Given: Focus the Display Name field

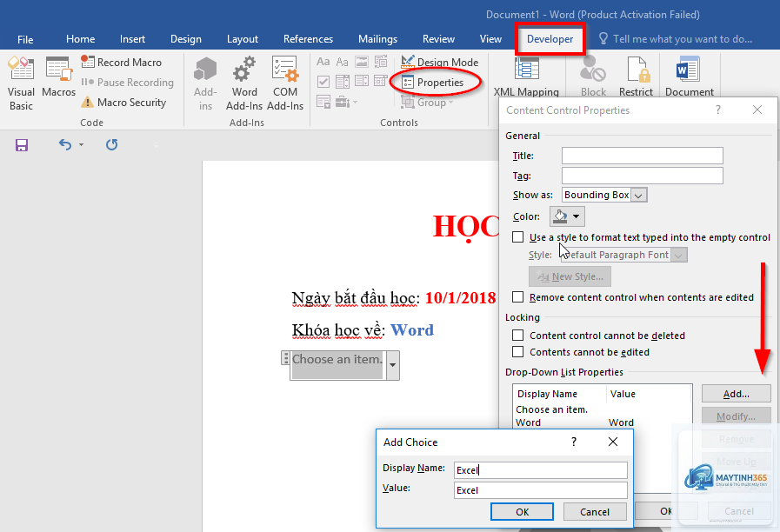Looking at the screenshot, I should click(x=540, y=470).
